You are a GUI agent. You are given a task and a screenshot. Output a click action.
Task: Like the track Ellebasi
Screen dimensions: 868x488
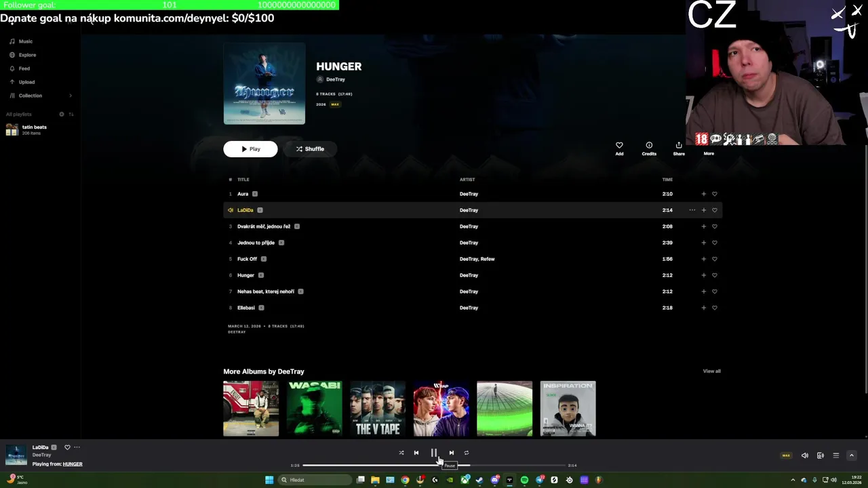click(x=714, y=308)
